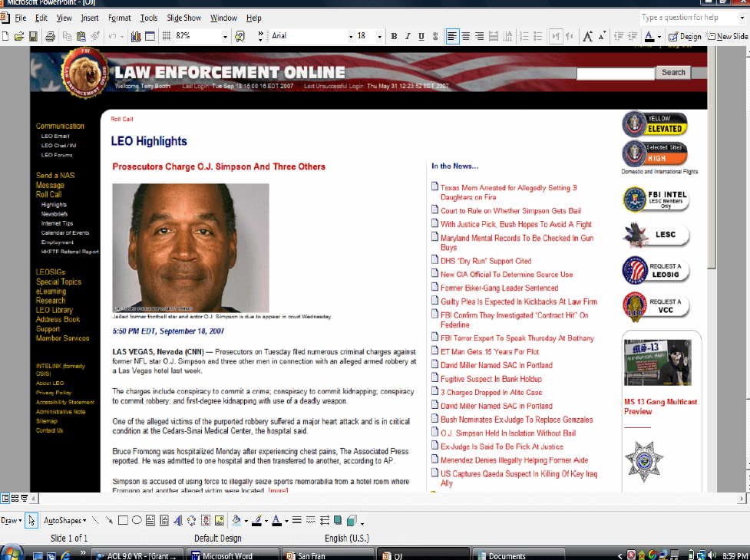750x560 pixels.
Task: Open the Tools menu
Action: coord(149,18)
